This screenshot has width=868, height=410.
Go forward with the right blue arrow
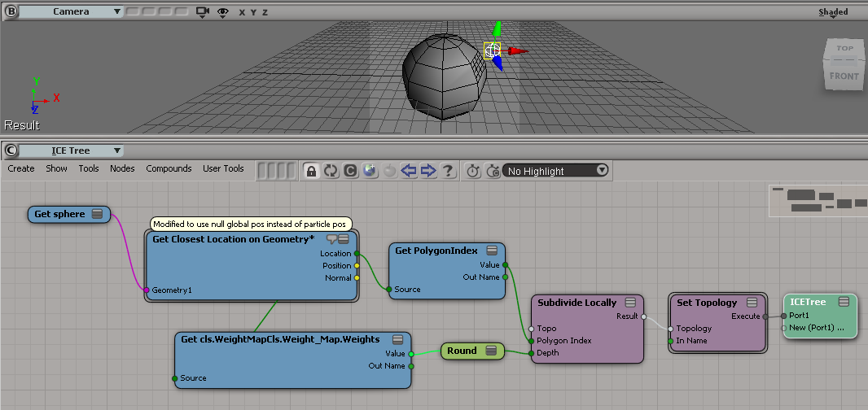[428, 171]
